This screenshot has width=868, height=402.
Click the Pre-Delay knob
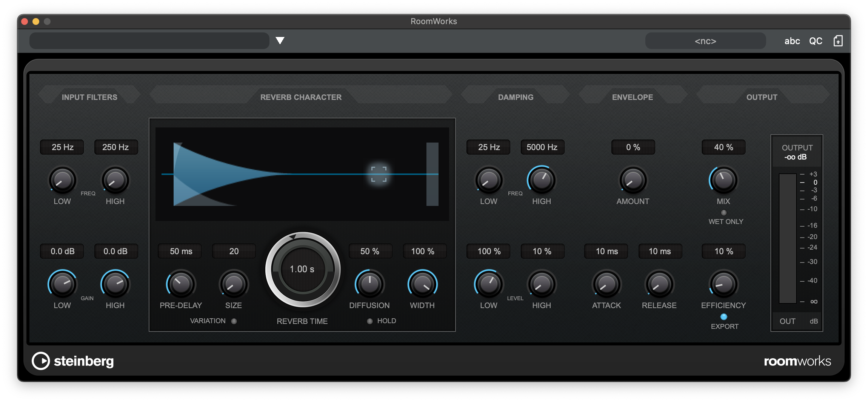point(181,284)
